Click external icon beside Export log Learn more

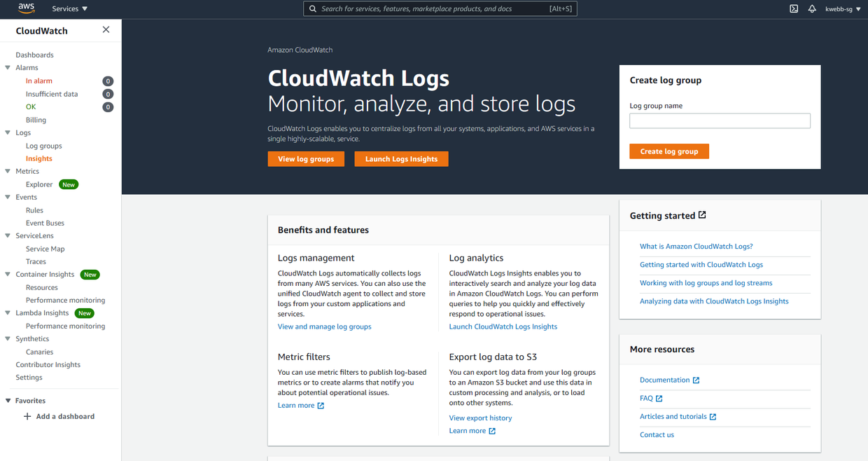492,431
